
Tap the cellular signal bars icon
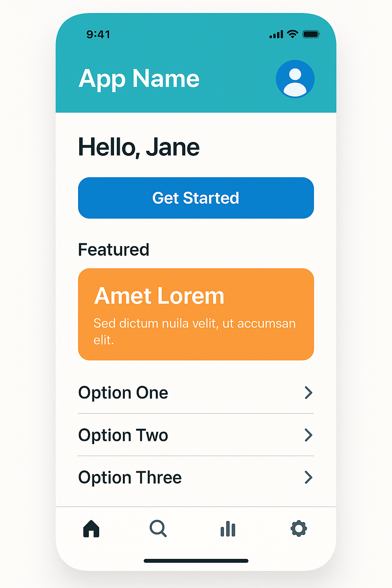click(x=276, y=34)
